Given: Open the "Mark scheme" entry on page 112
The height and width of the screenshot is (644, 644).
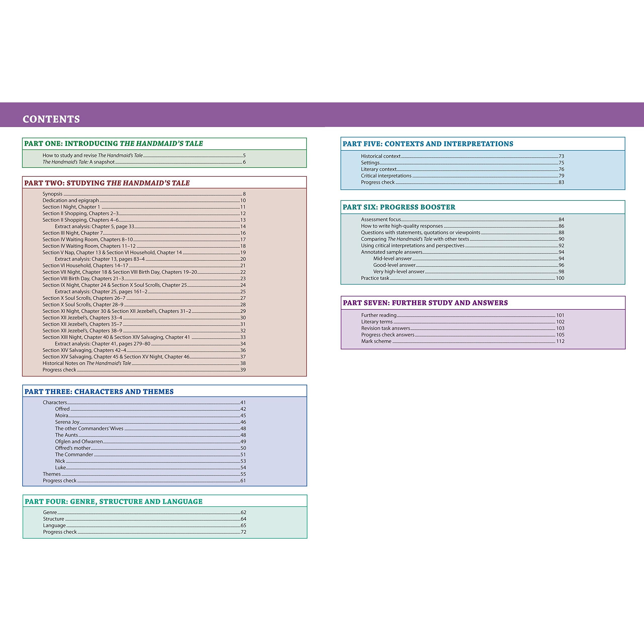Looking at the screenshot, I should [463, 341].
